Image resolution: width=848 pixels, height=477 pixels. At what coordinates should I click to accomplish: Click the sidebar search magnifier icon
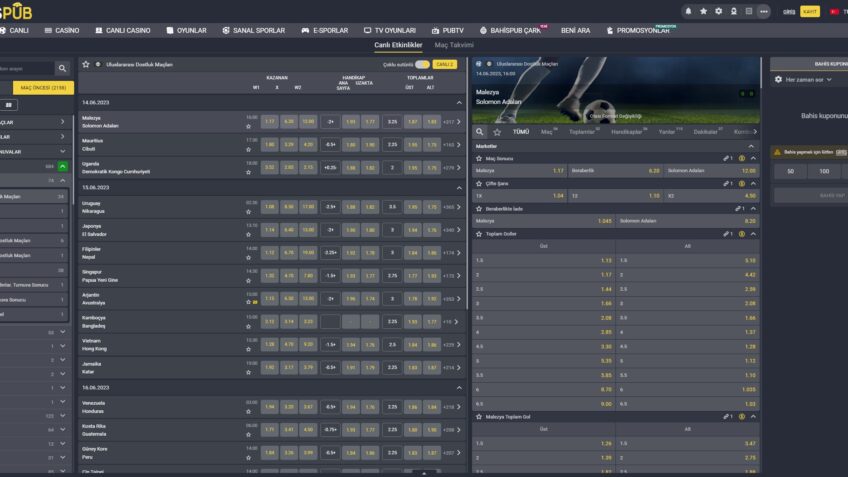[x=62, y=69]
